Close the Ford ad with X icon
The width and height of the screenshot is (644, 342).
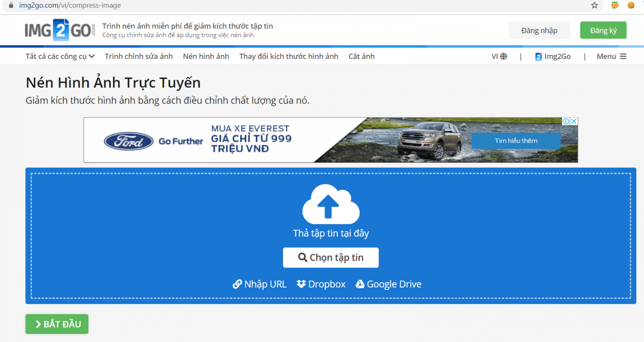(x=574, y=121)
